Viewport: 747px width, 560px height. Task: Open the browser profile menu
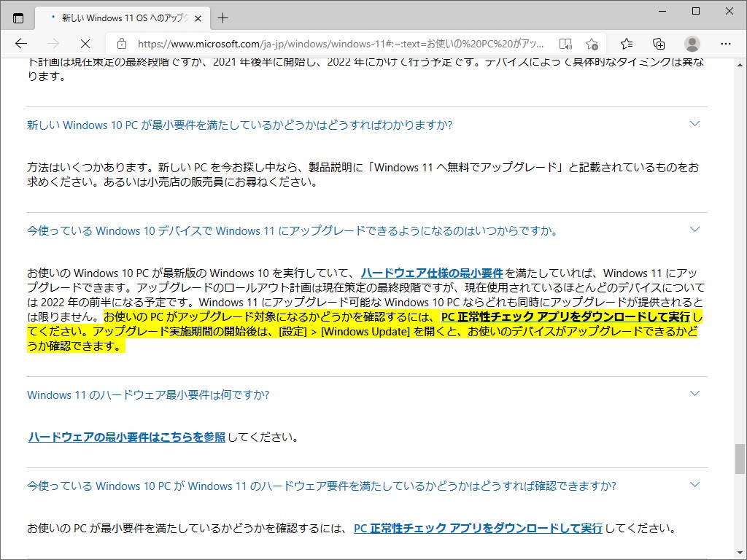tap(692, 44)
